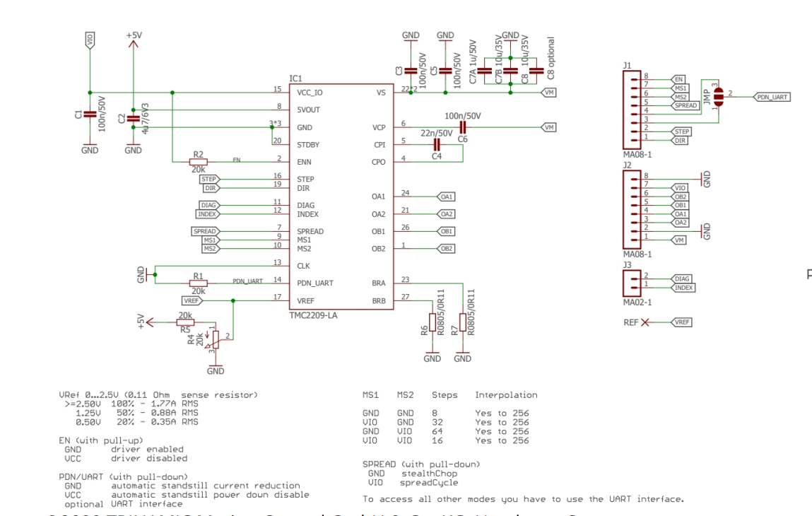Click the OA1 net flag at pin 24
The width and height of the screenshot is (812, 516).
[x=446, y=197]
